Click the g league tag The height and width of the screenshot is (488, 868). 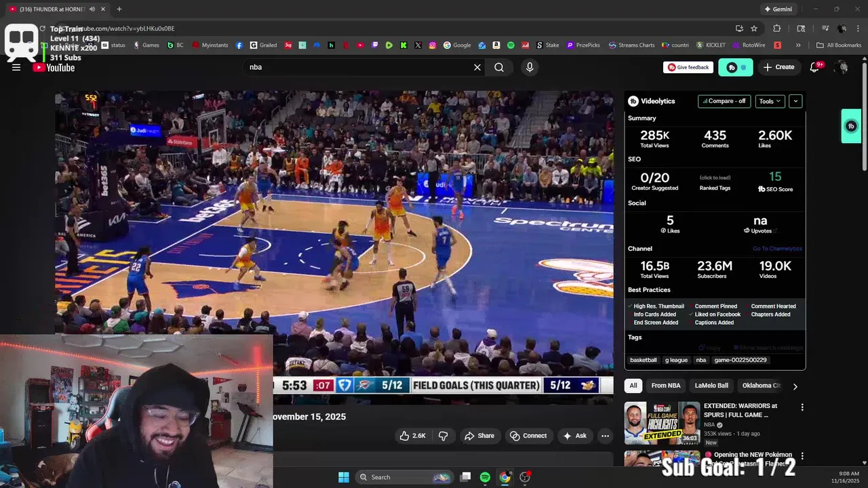click(x=676, y=360)
